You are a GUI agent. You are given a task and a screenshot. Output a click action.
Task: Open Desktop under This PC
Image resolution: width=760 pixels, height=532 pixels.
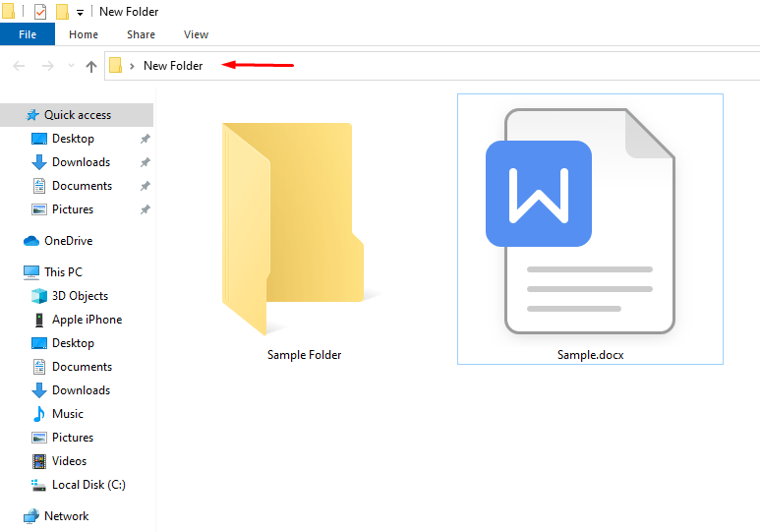[73, 343]
